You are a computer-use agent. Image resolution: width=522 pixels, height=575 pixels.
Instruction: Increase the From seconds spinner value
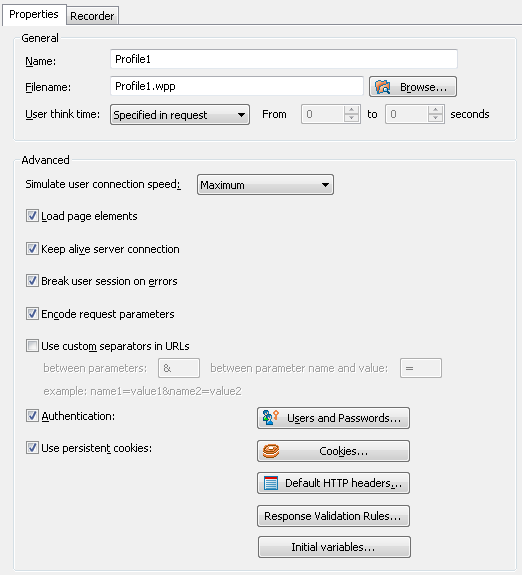tap(351, 110)
